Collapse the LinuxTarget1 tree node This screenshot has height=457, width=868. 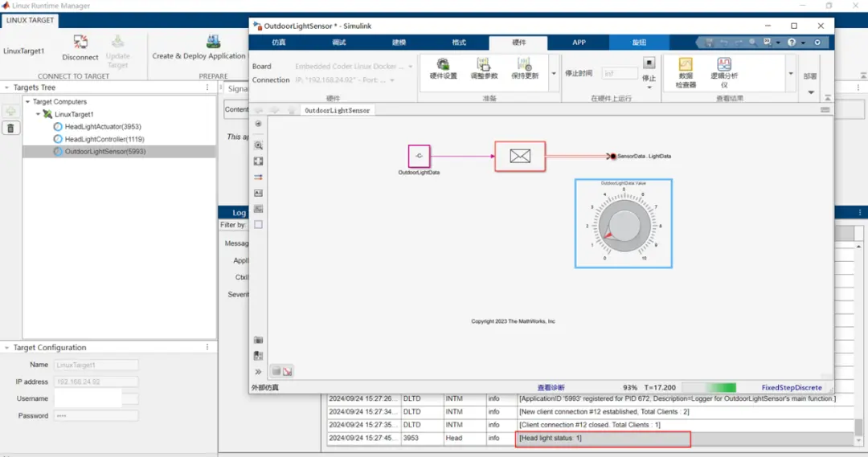click(39, 114)
